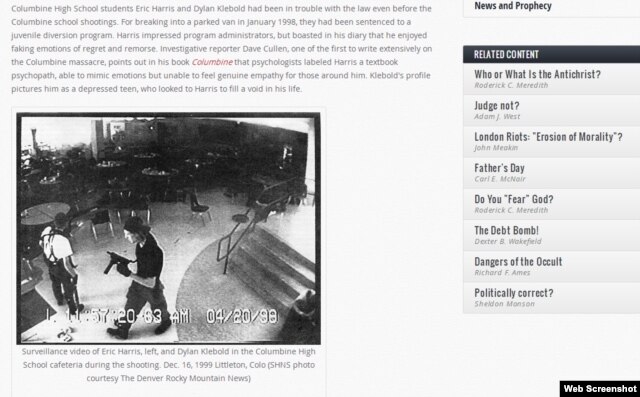This screenshot has width=640, height=397.
Task: Open the 'Father's Day' article
Action: click(x=499, y=168)
